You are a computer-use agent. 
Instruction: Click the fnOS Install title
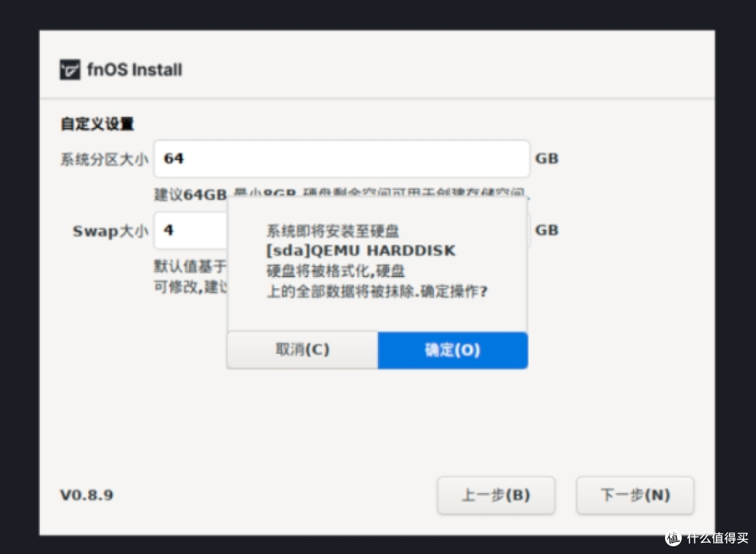click(134, 70)
